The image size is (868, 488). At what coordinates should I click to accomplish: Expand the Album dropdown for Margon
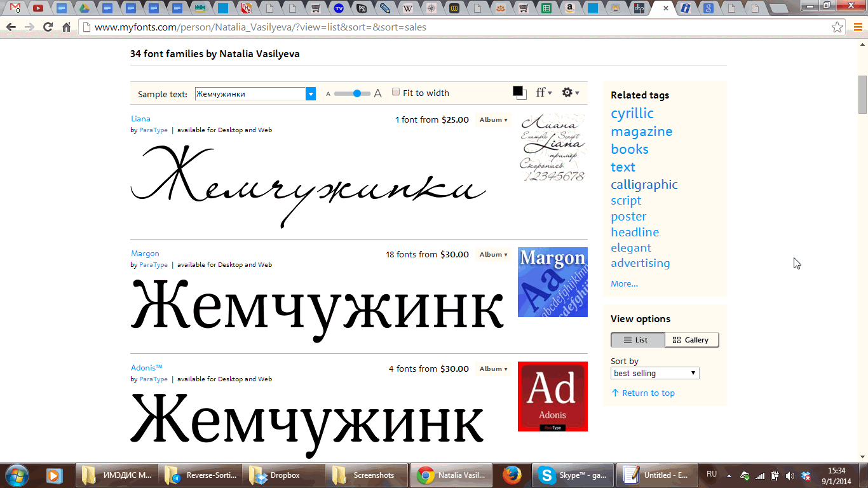(493, 255)
